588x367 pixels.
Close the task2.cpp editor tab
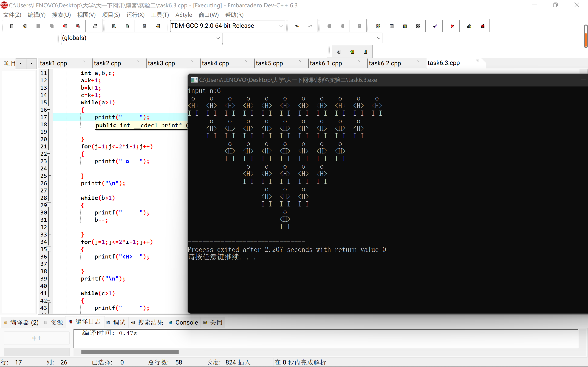pos(138,61)
